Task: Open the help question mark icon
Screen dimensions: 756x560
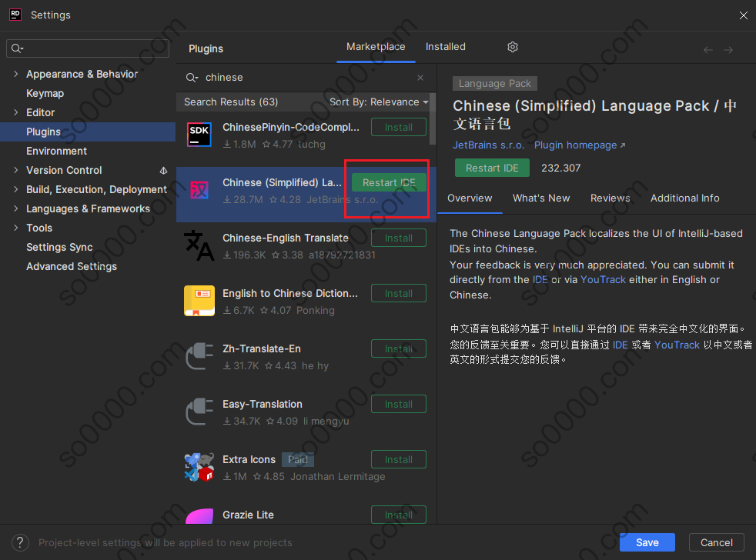Action: coord(20,542)
